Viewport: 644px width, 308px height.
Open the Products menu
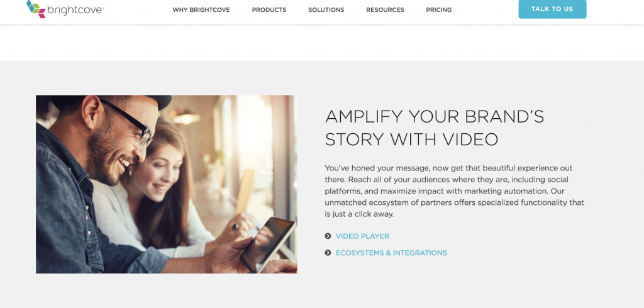click(269, 10)
